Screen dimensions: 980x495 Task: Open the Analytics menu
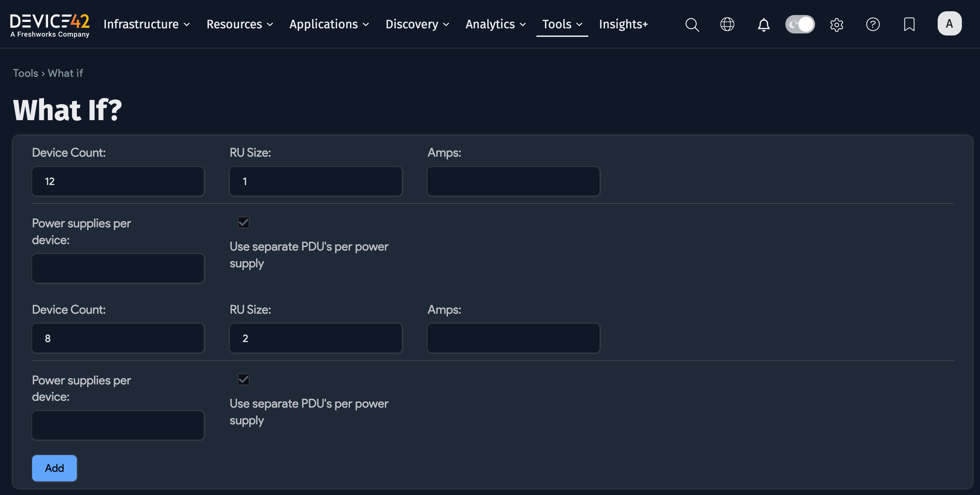pyautogui.click(x=495, y=24)
